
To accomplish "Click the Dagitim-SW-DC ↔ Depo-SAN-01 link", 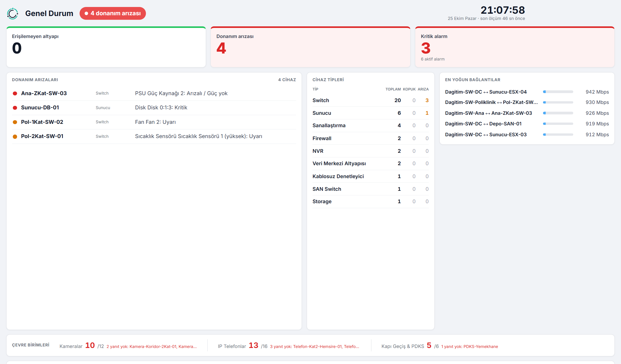I will [483, 124].
